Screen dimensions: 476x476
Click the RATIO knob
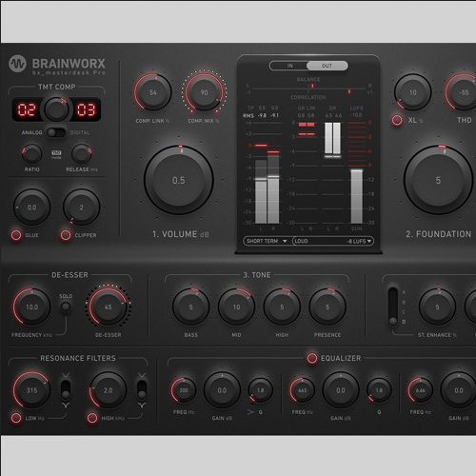pyautogui.click(x=31, y=154)
